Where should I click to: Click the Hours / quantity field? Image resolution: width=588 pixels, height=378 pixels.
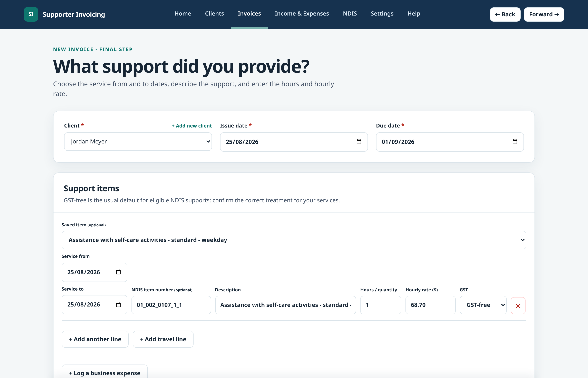click(x=381, y=305)
